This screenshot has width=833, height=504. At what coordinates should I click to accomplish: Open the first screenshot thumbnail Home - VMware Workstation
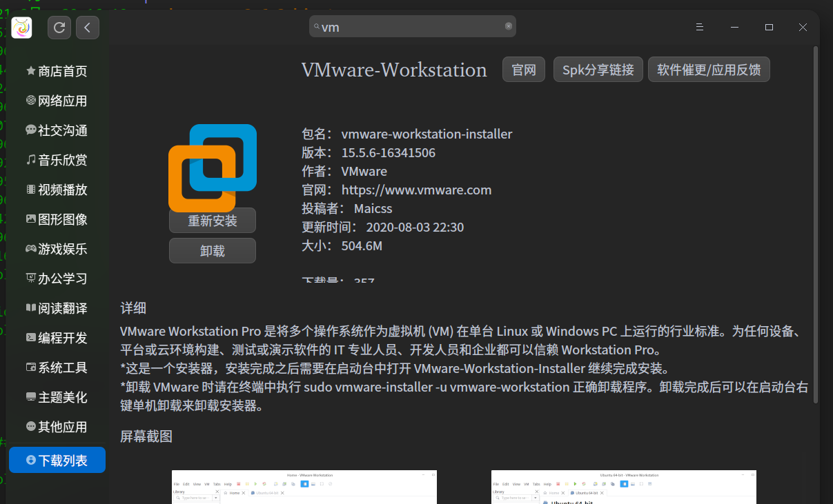304,487
